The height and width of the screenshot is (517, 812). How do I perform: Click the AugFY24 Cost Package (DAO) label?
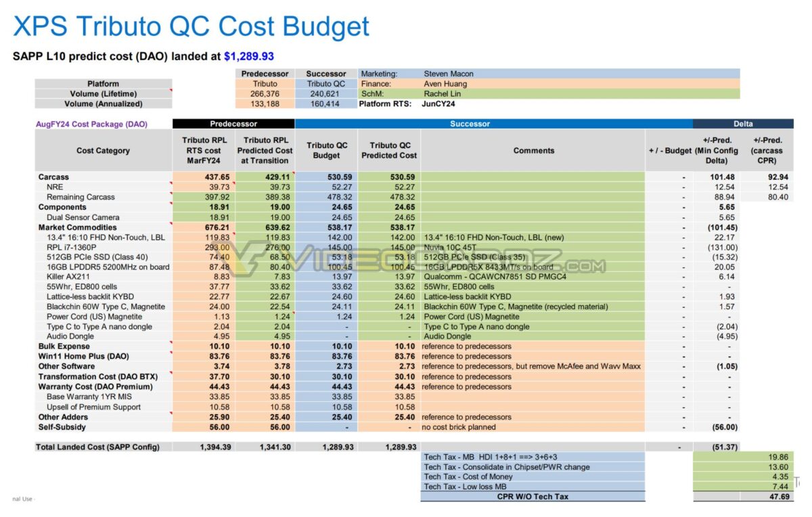point(91,125)
